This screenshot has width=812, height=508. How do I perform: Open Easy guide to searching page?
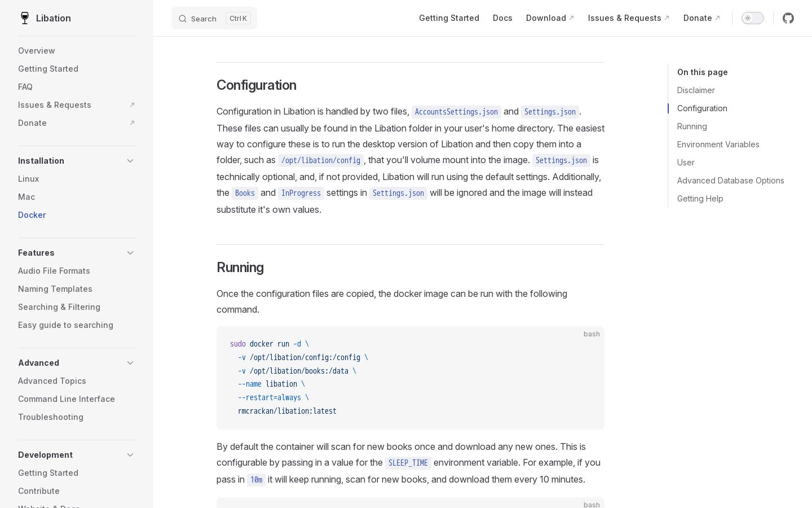[x=65, y=325]
